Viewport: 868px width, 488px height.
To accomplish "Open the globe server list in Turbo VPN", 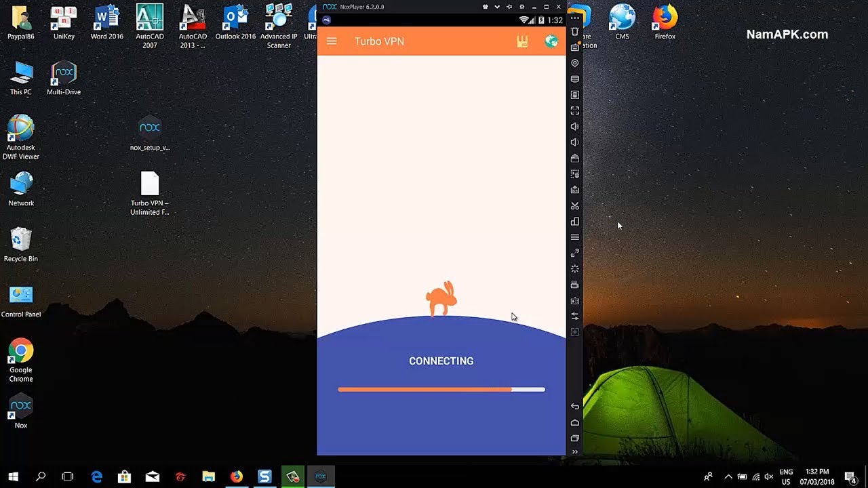I will [551, 41].
